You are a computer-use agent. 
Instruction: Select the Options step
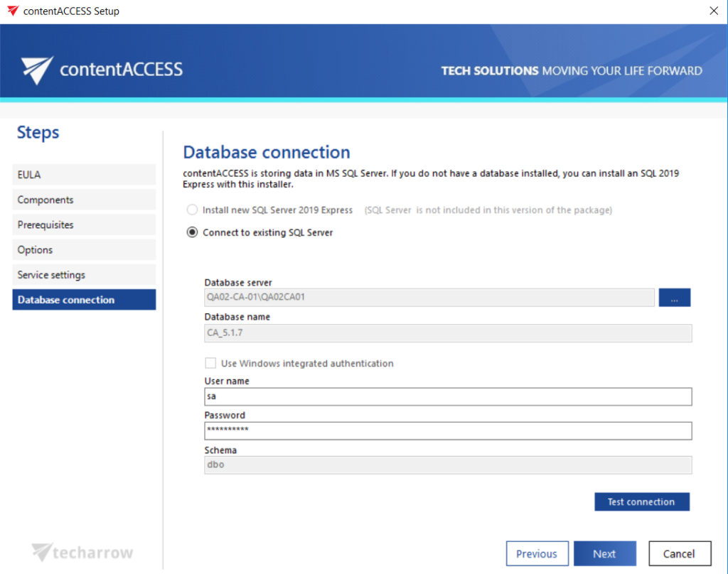click(84, 249)
